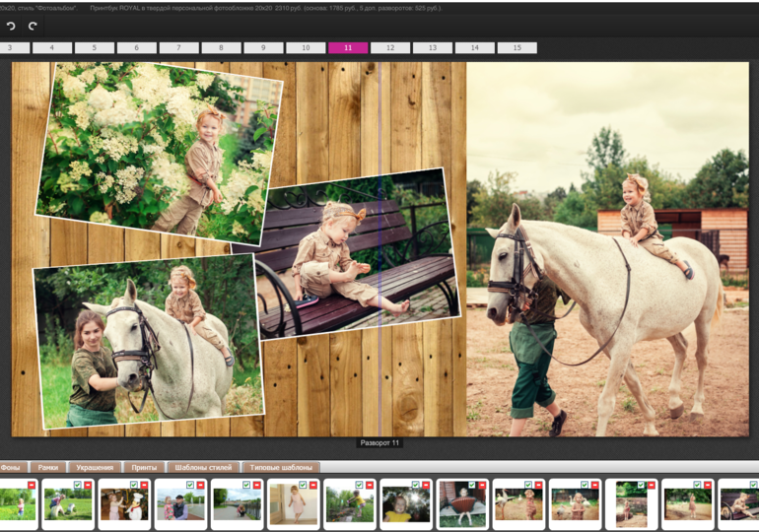Image resolution: width=759 pixels, height=532 pixels.
Task: Click the undo arrow icon
Action: click(x=11, y=26)
